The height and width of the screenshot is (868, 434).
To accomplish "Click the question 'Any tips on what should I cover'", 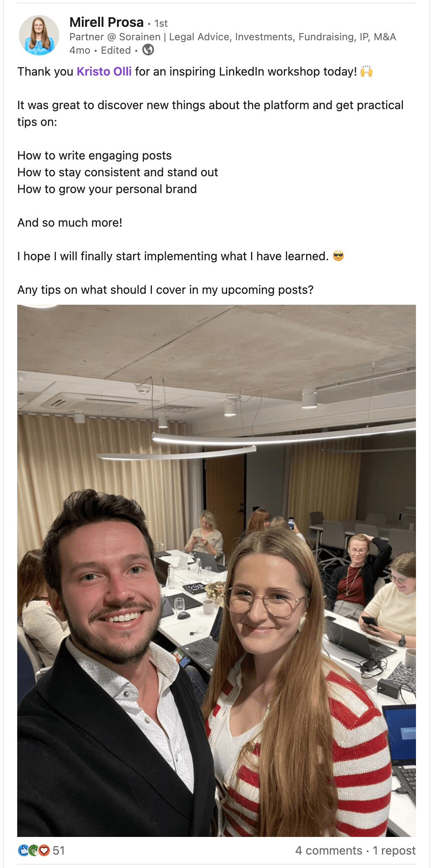I will [165, 290].
